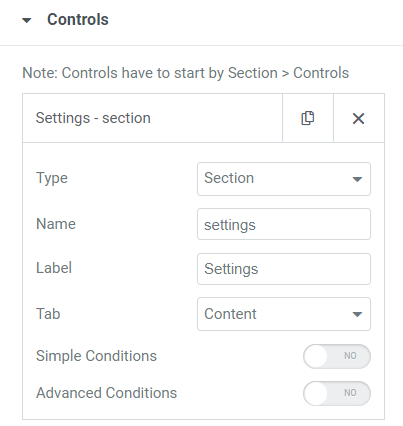Click the Controls panel heading
Screen dimensions: 403x426
78,19
